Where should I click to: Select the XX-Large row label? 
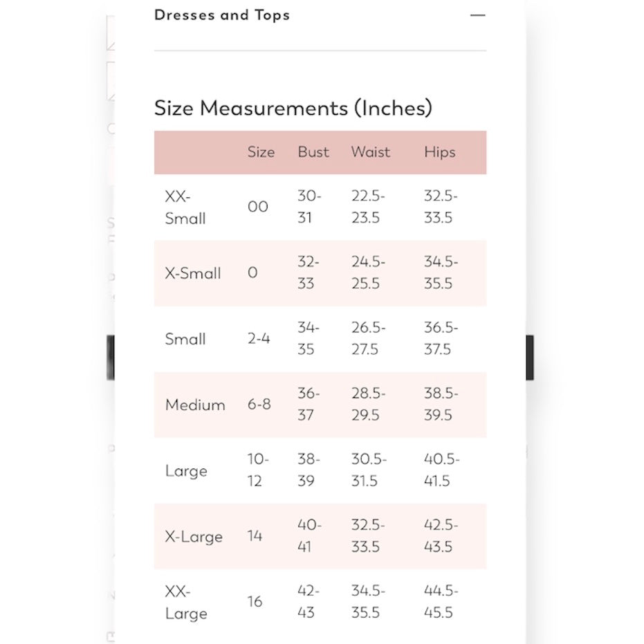pos(186,602)
